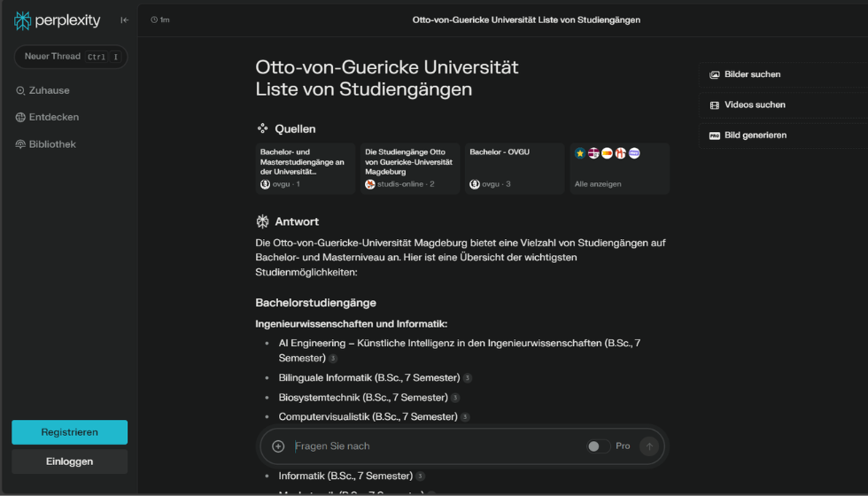Image resolution: width=868 pixels, height=496 pixels.
Task: Click the submit arrow button
Action: tap(649, 446)
